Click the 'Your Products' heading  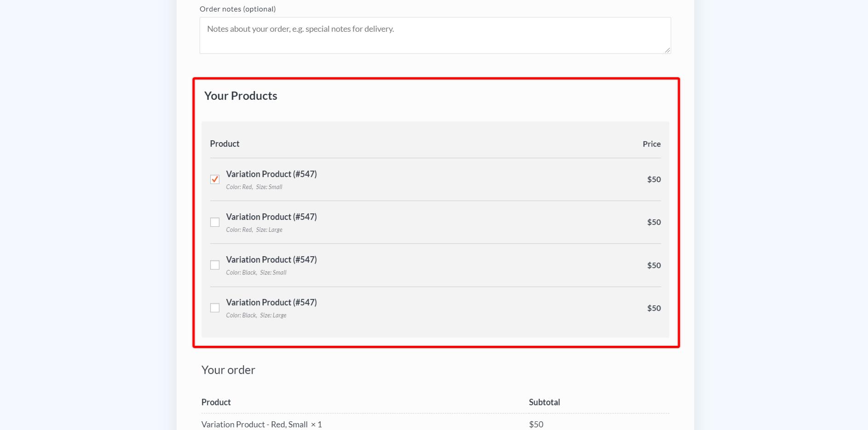(x=241, y=96)
